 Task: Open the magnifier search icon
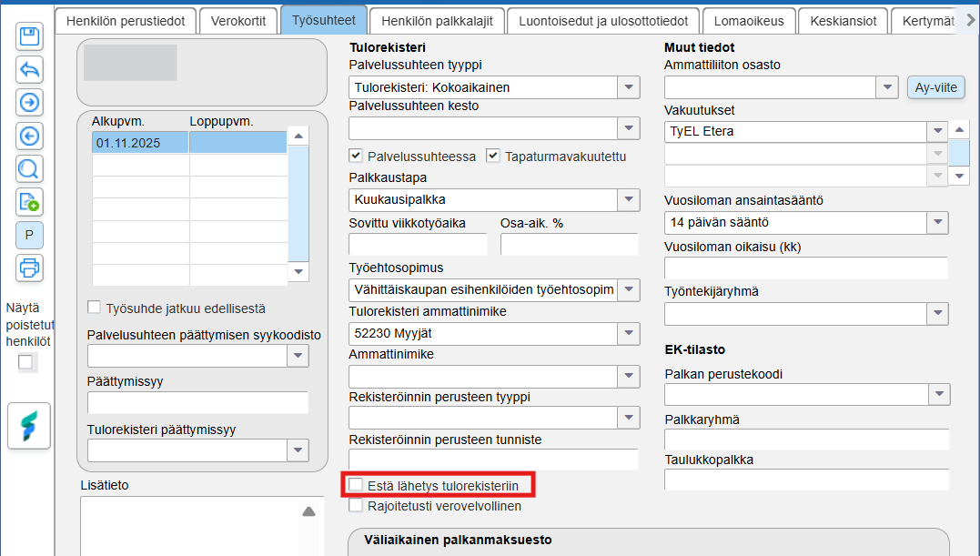(29, 168)
